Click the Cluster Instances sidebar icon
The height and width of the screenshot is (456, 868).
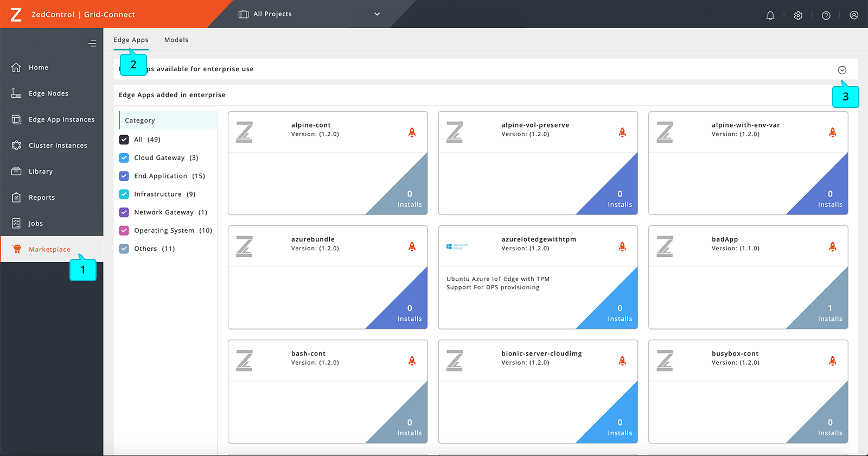tap(16, 145)
